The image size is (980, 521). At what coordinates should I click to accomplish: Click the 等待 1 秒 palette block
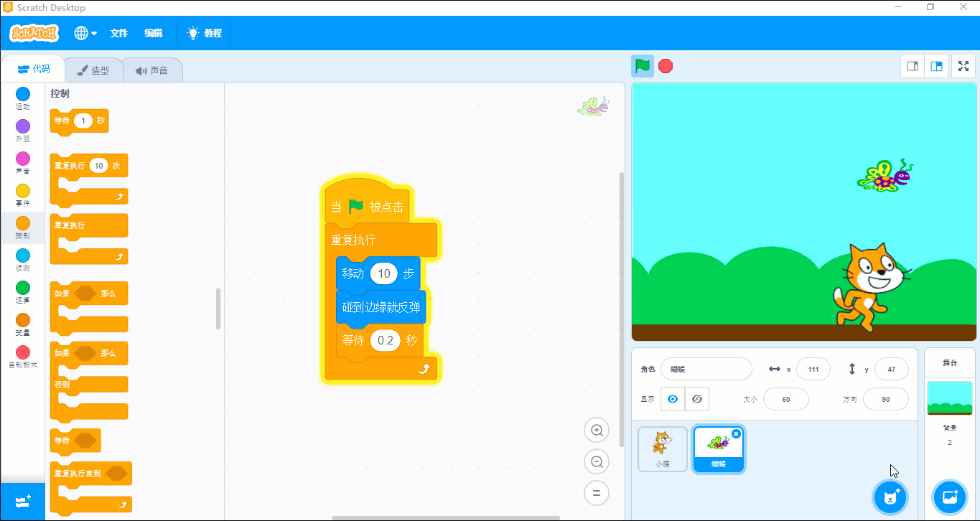[79, 121]
